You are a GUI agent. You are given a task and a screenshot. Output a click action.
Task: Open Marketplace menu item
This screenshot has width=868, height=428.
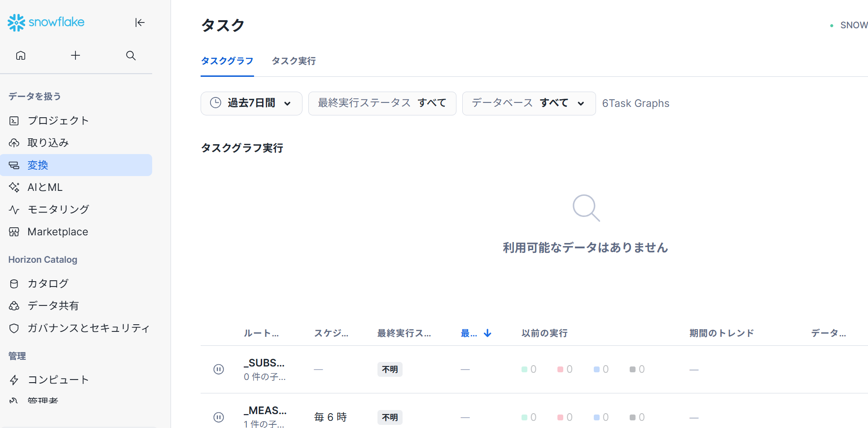(x=76, y=232)
